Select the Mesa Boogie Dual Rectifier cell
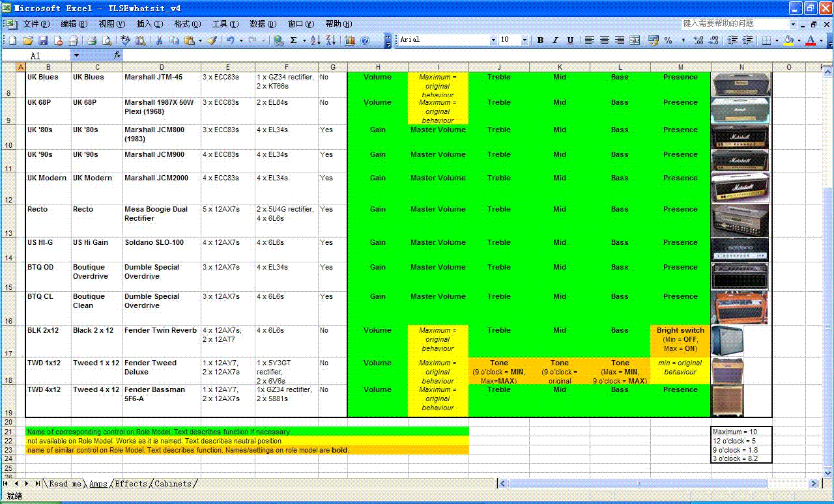The height and width of the screenshot is (504, 834). (x=162, y=220)
